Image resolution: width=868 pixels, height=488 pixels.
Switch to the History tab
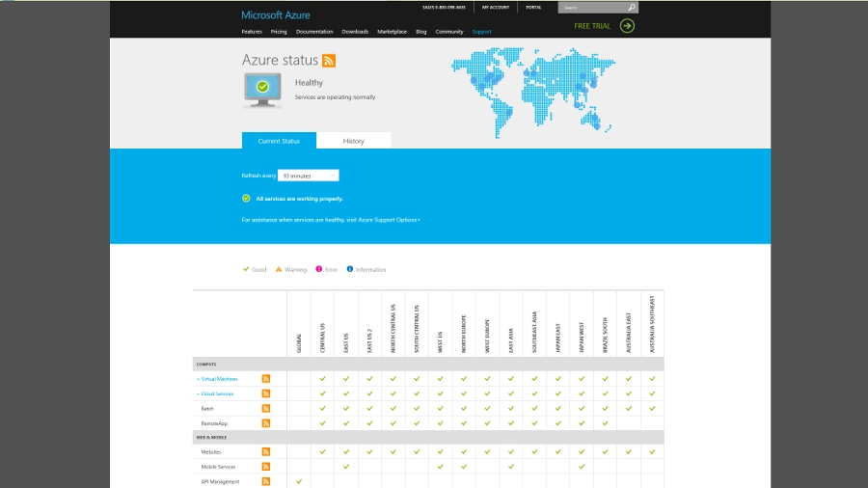click(x=354, y=141)
